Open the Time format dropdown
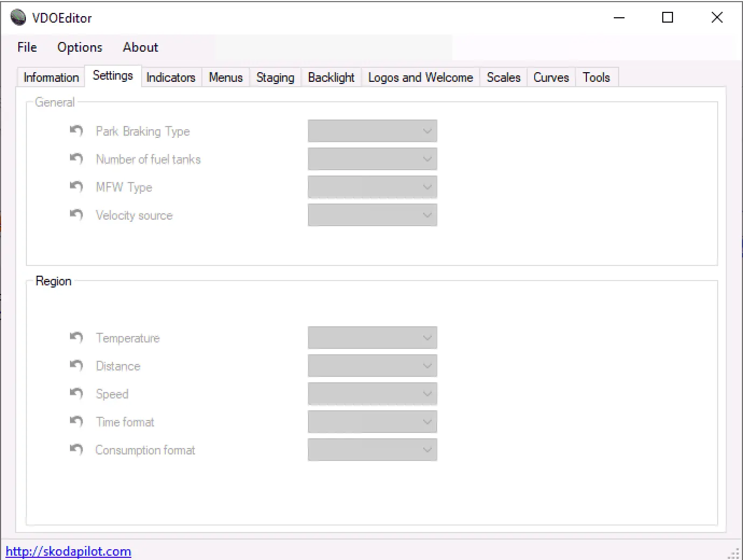 [x=372, y=422]
